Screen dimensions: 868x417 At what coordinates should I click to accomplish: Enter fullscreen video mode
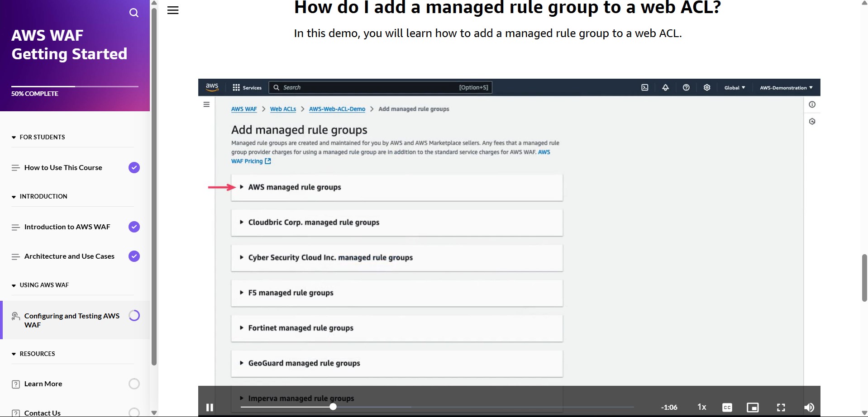[x=781, y=407]
